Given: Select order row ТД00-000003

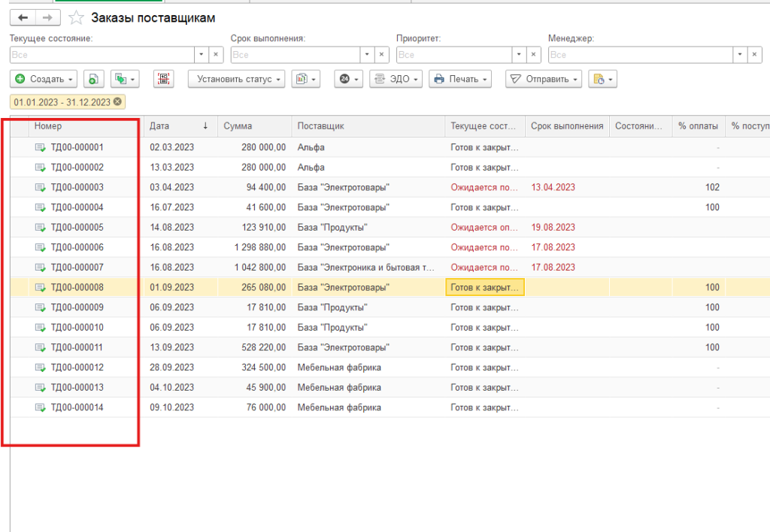Looking at the screenshot, I should tap(77, 187).
